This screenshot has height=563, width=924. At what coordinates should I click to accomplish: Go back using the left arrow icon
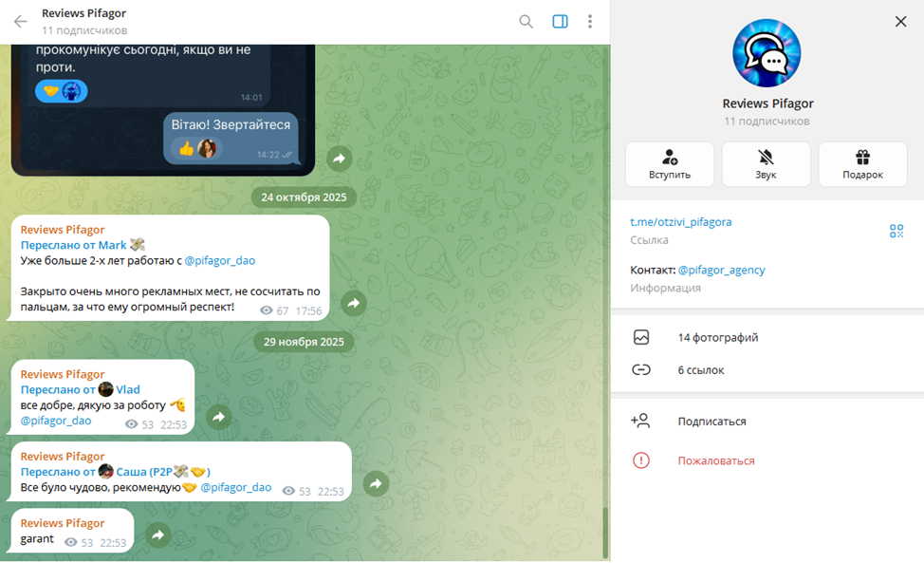pyautogui.click(x=20, y=22)
